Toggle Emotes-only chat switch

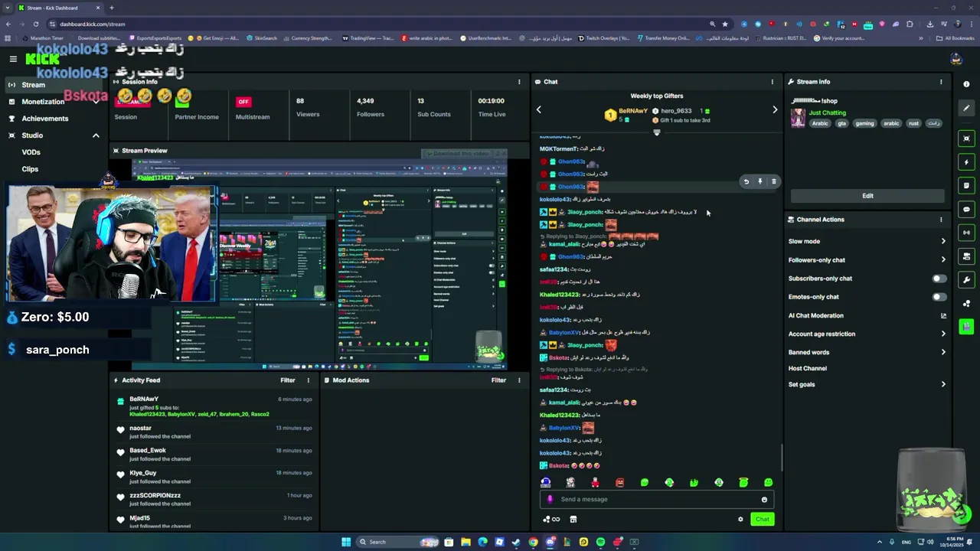point(939,297)
